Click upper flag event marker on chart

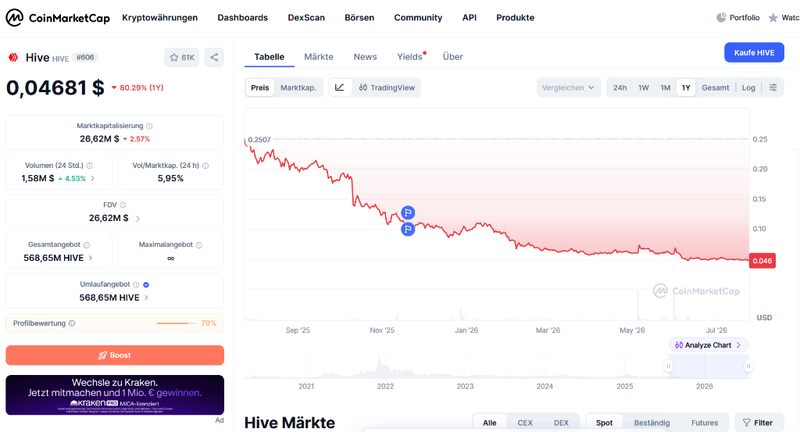408,213
